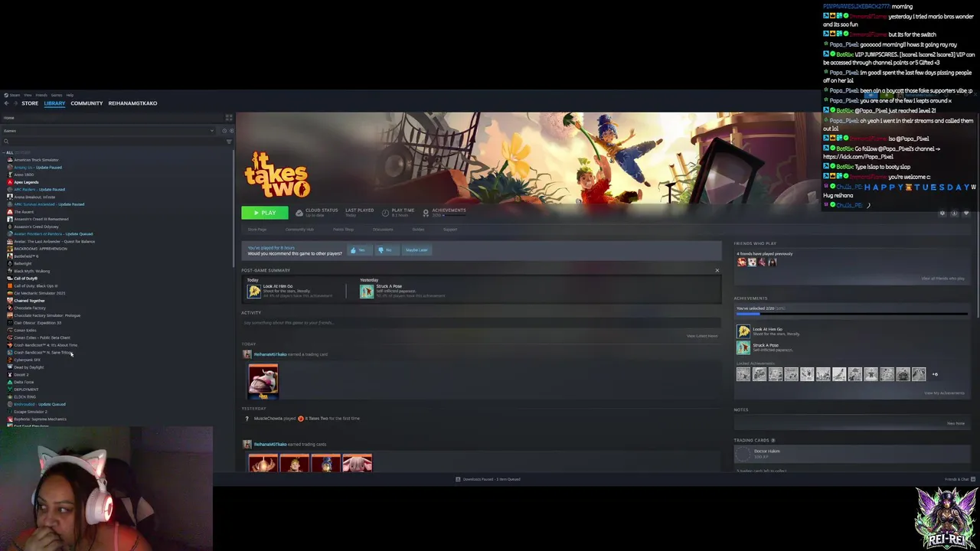
Task: Click the first locked achievement icon
Action: tap(743, 374)
